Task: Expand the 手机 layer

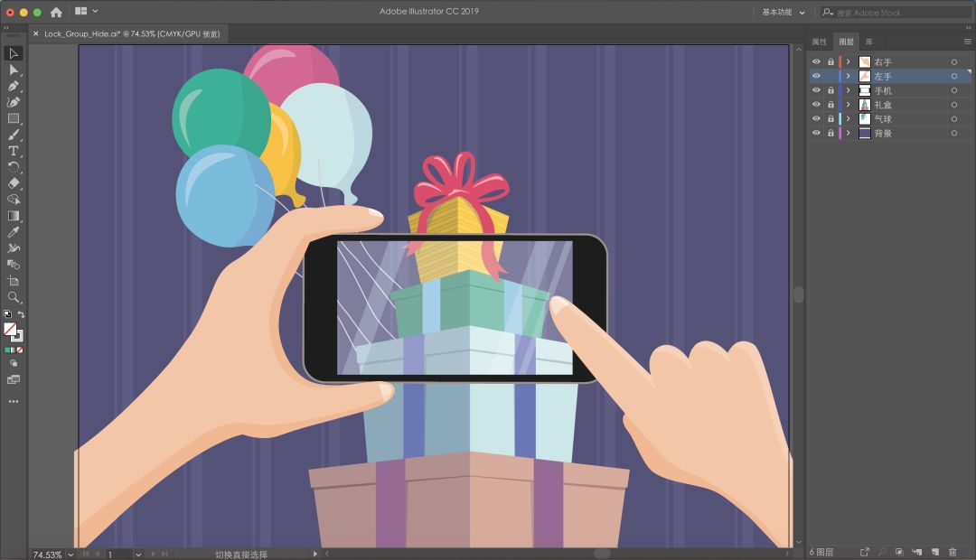Action: [848, 90]
